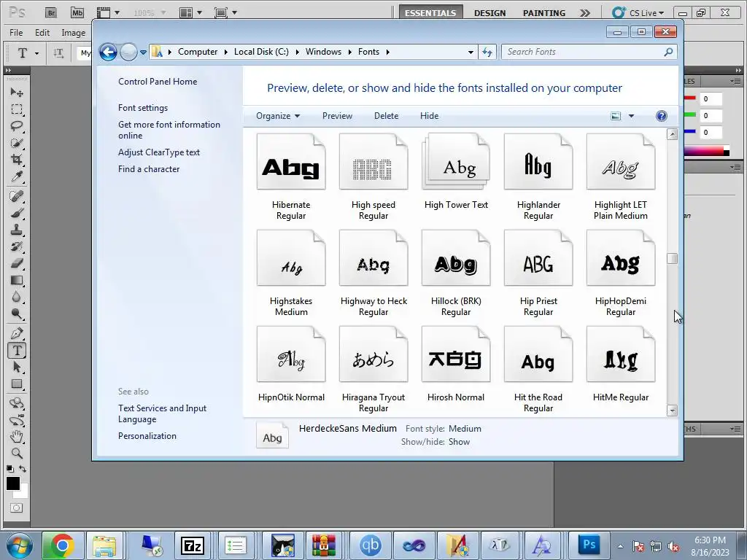
Task: Open Adjust ClearType text link
Action: (x=159, y=152)
